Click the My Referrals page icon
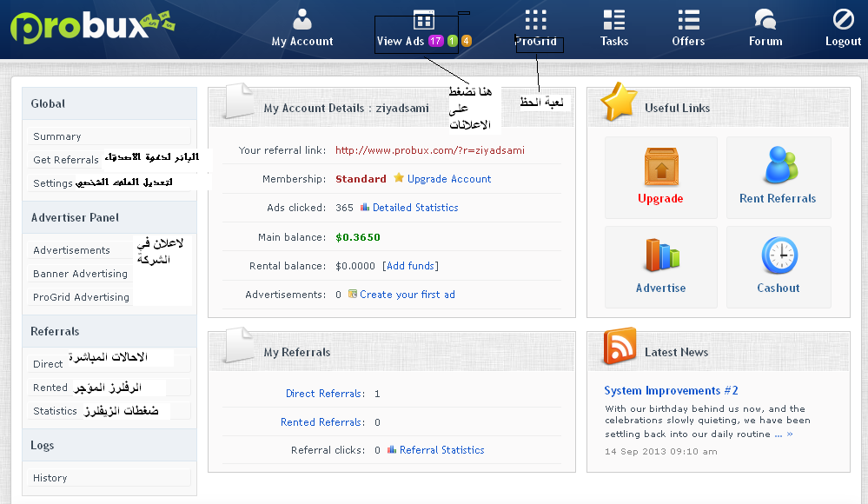 click(x=239, y=344)
